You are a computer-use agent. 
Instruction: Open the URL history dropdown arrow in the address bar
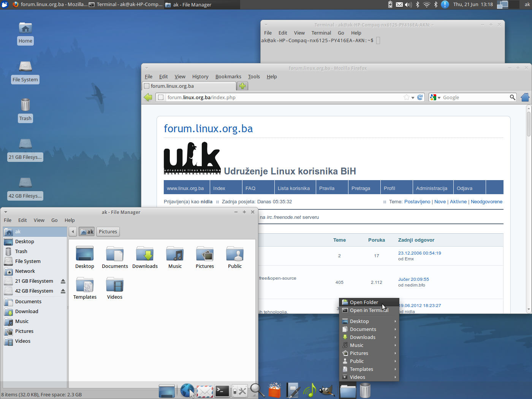[x=413, y=98]
